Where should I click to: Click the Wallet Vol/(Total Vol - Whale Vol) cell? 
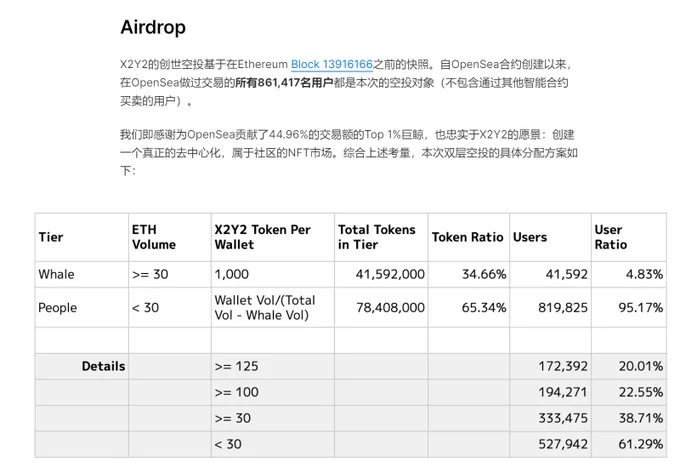pyautogui.click(x=273, y=307)
